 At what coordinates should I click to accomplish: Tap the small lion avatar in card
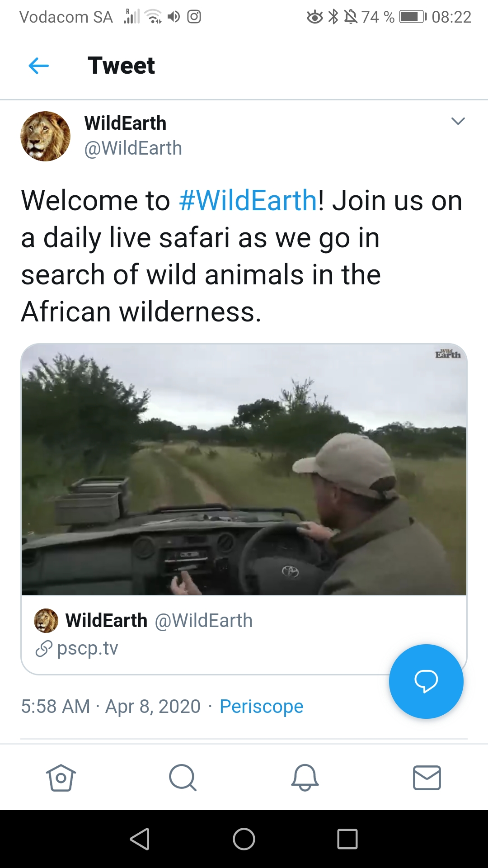pos(46,620)
